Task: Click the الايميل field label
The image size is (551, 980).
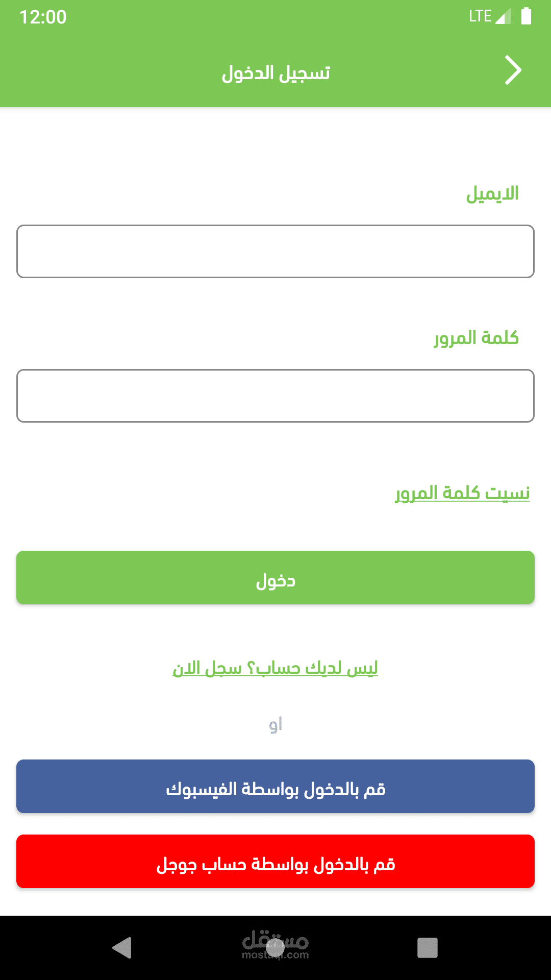Action: click(x=492, y=194)
